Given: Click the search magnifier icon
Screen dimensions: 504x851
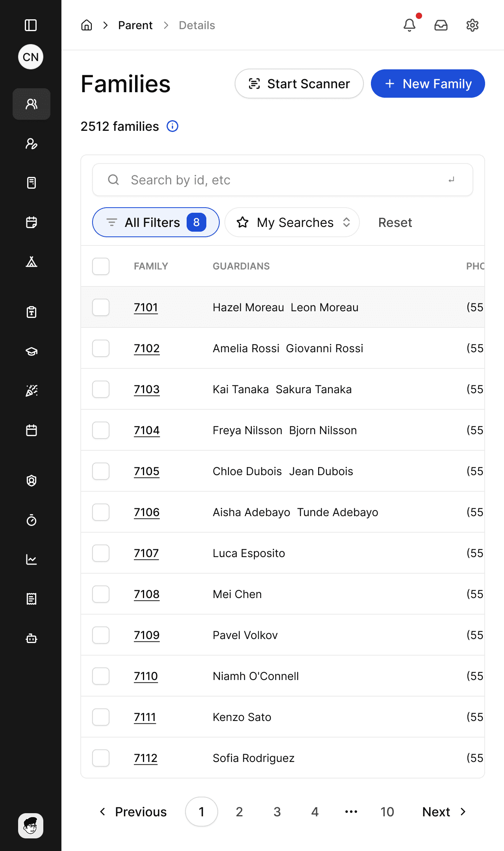Looking at the screenshot, I should 113,180.
